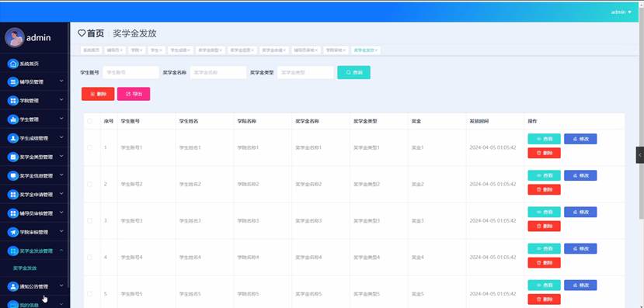Expand the 奖学金信息管理 menu chevron
Viewport: 644px width, 308px height.
click(x=61, y=175)
